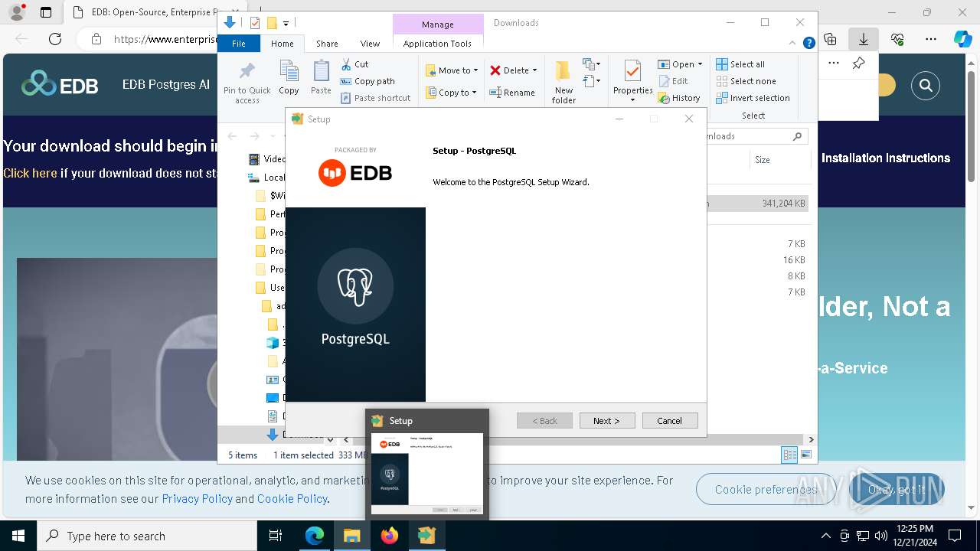Open the Application Tools tab

click(437, 44)
